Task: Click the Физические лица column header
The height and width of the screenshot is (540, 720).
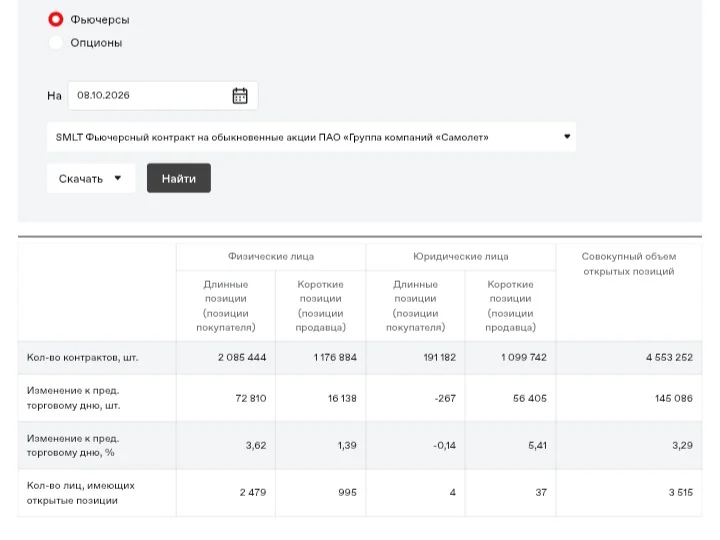Action: 271,256
